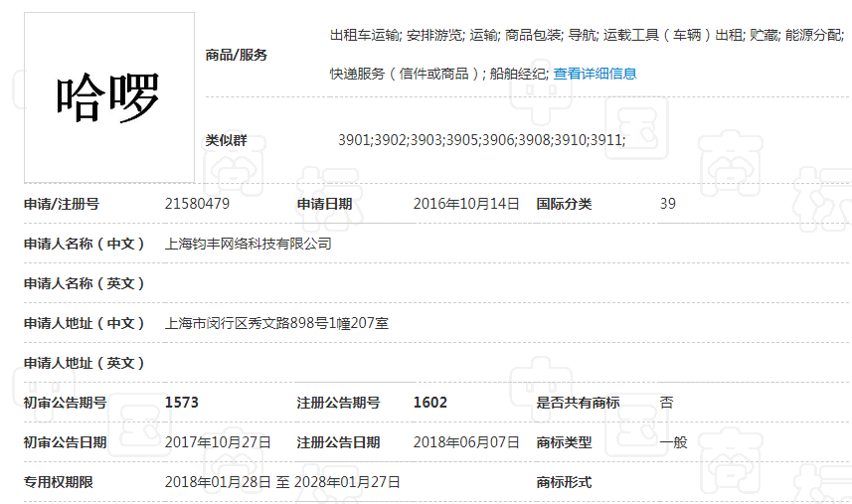Screen dimensions: 852x504
Task: Click the 注册公告日期 label
Action: (x=338, y=442)
